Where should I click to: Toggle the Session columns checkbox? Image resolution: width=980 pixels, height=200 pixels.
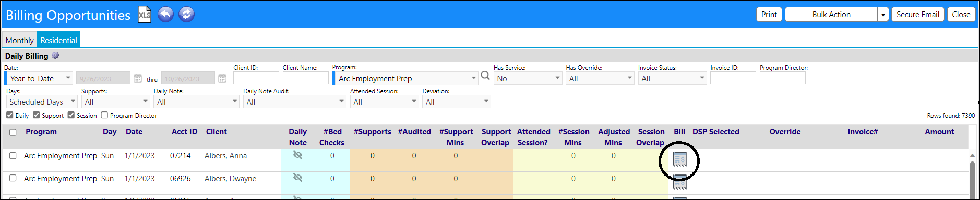[71, 115]
